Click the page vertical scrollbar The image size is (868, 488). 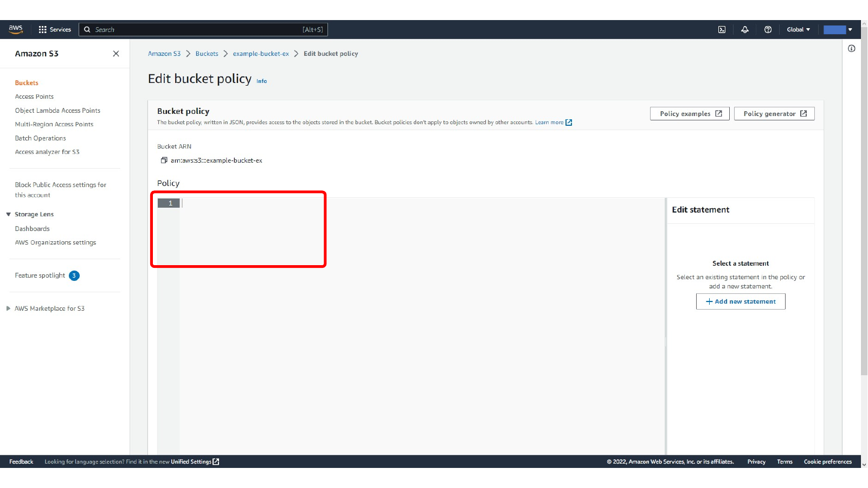coord(864,201)
